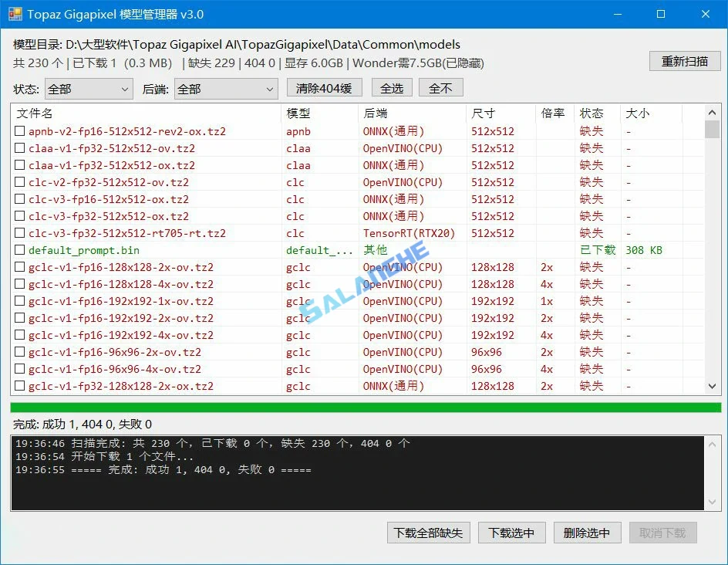Open the 状态 filter dropdown

point(89,89)
